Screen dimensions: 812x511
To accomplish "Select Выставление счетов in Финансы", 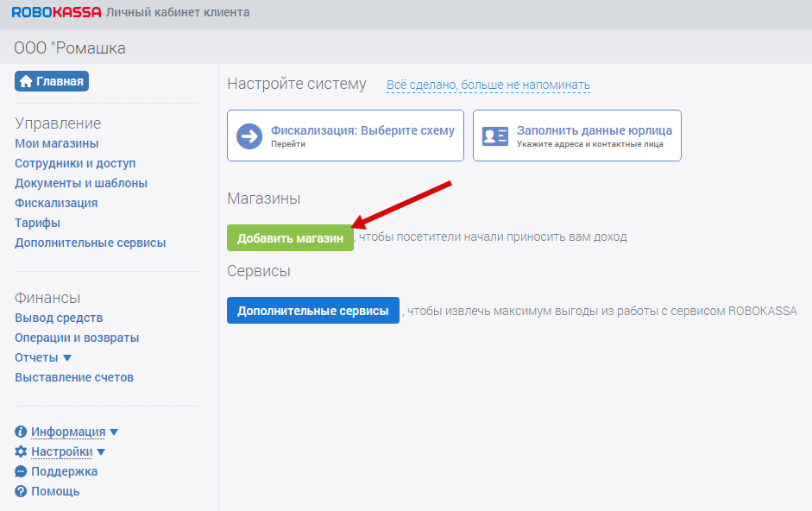I will (x=74, y=377).
